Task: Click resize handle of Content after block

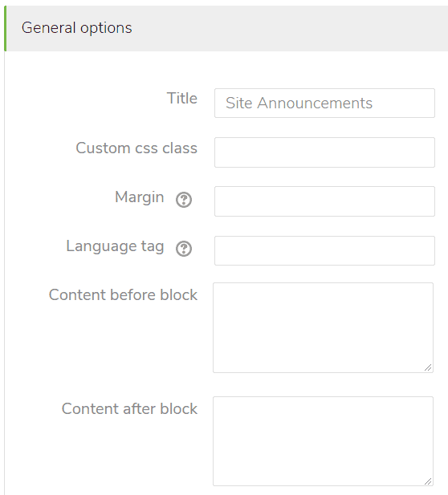Action: point(428,481)
